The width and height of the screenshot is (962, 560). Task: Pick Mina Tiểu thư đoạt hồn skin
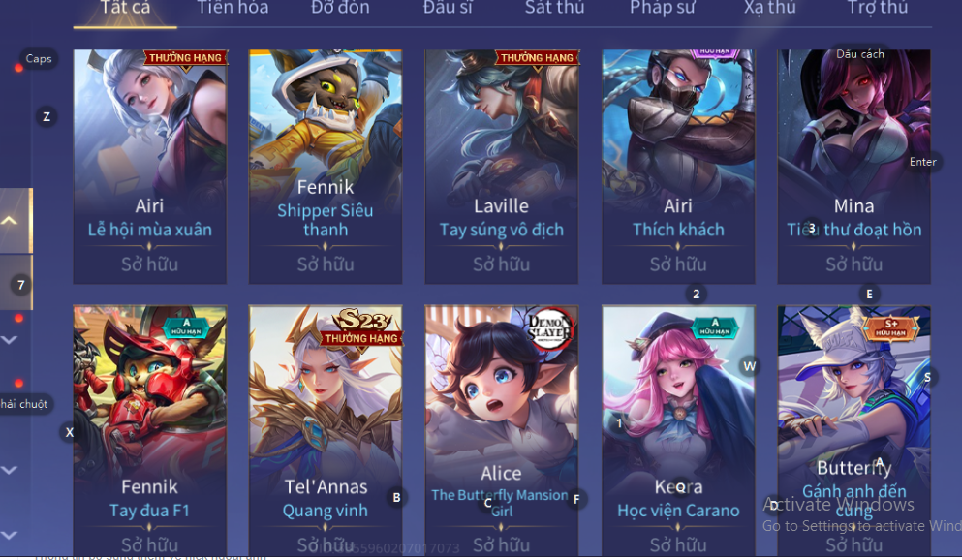854,167
